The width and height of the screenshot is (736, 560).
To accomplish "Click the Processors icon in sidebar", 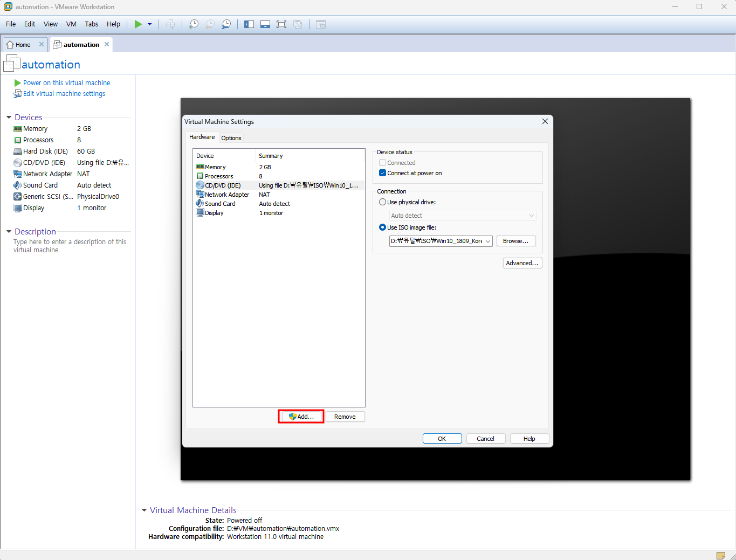I will [18, 140].
